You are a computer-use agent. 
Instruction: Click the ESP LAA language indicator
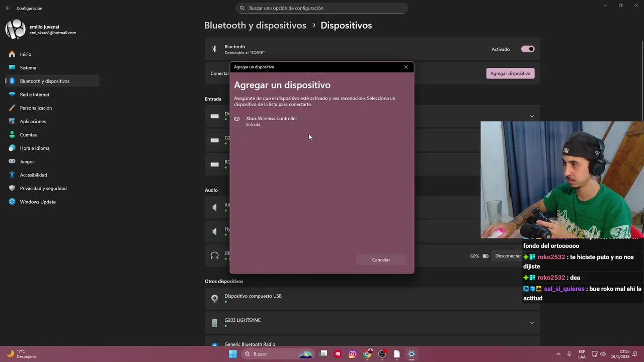tap(582, 354)
